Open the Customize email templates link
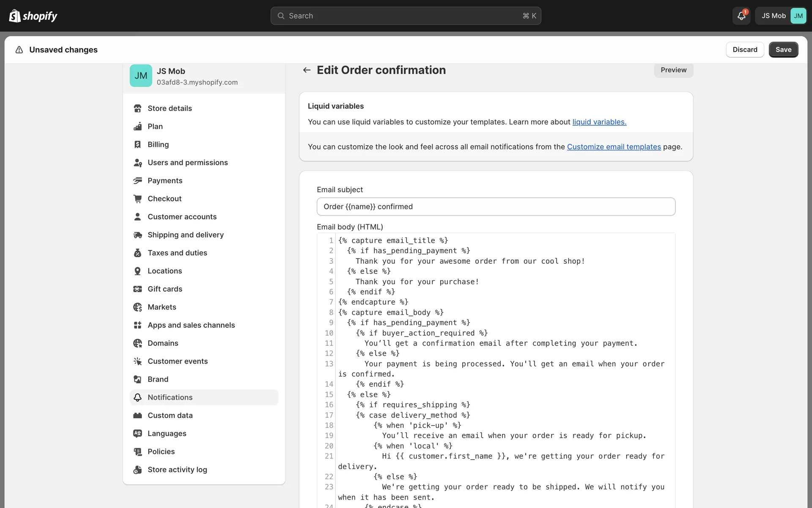Image resolution: width=812 pixels, height=508 pixels. (614, 147)
